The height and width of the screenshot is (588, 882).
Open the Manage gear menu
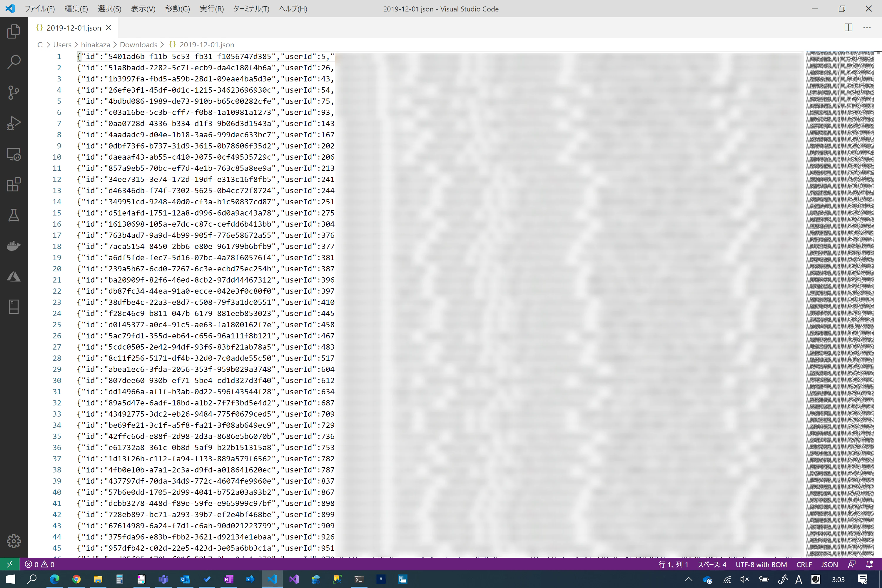pyautogui.click(x=14, y=541)
